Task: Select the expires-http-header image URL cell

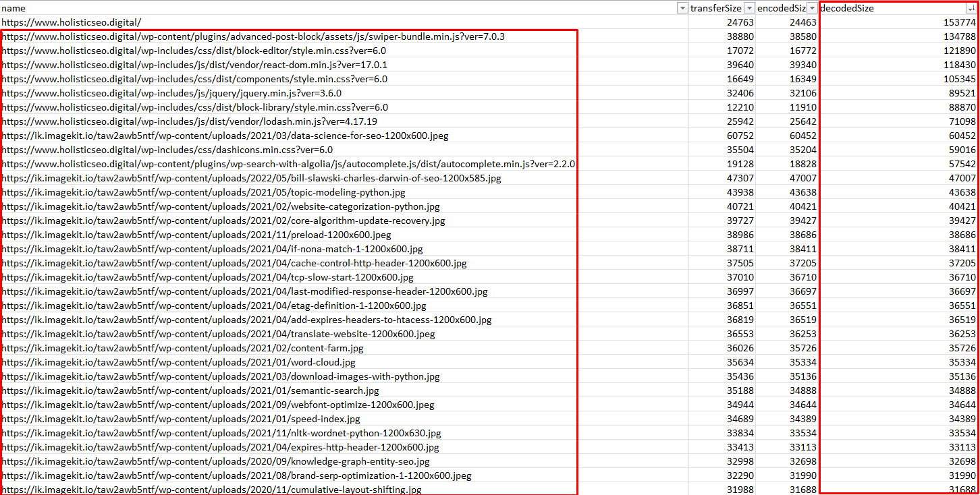Action: [344, 447]
